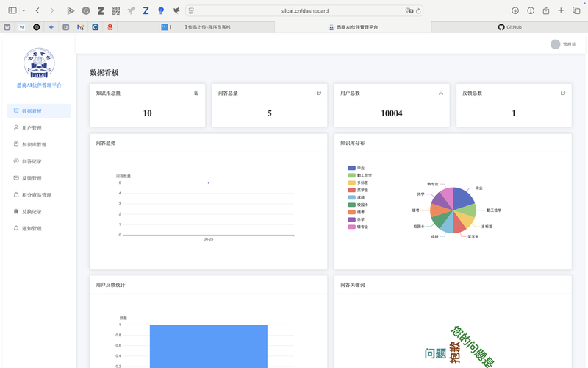Image resolution: width=588 pixels, height=368 pixels.
Task: Open the first pinned W tab
Action: pos(7,27)
